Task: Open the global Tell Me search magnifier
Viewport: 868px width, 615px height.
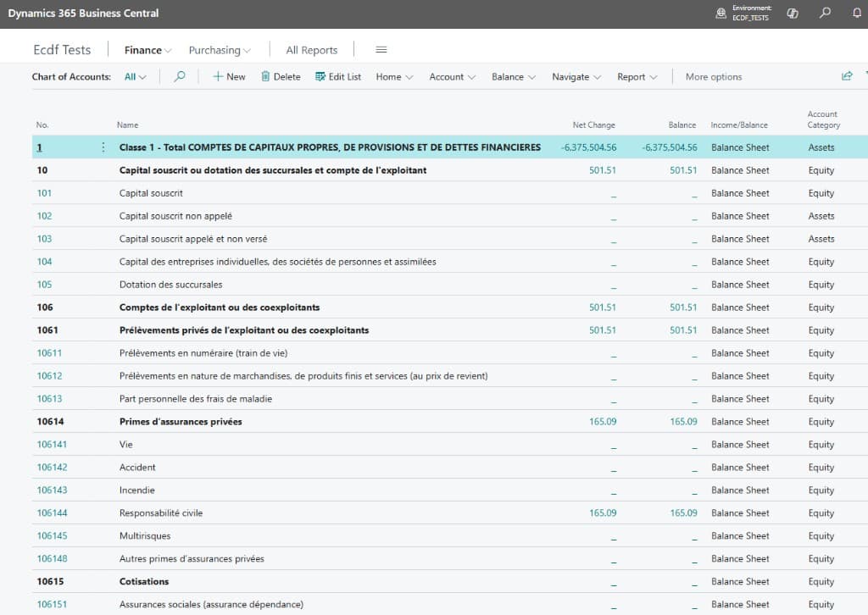Action: (824, 14)
